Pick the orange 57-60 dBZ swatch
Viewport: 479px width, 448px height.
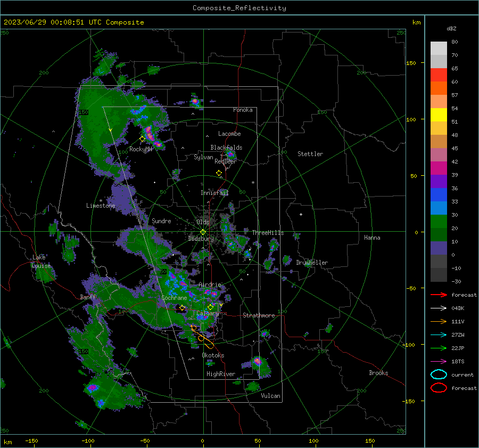pos(439,88)
